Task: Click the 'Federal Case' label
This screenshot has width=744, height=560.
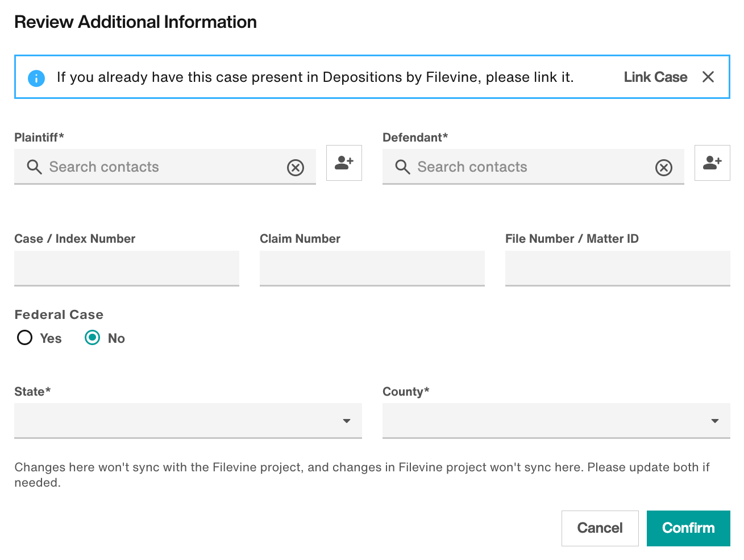Action: click(59, 314)
